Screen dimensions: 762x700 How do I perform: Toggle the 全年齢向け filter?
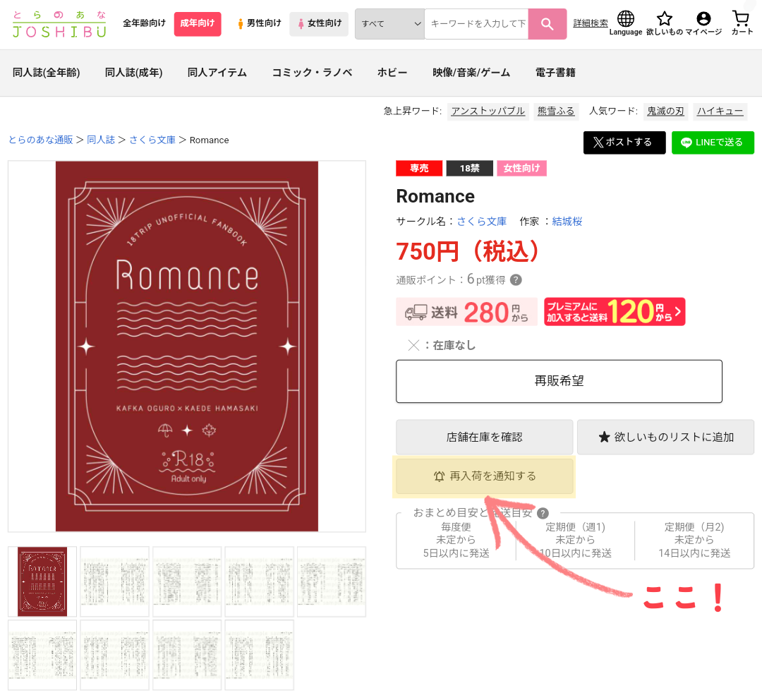click(144, 23)
